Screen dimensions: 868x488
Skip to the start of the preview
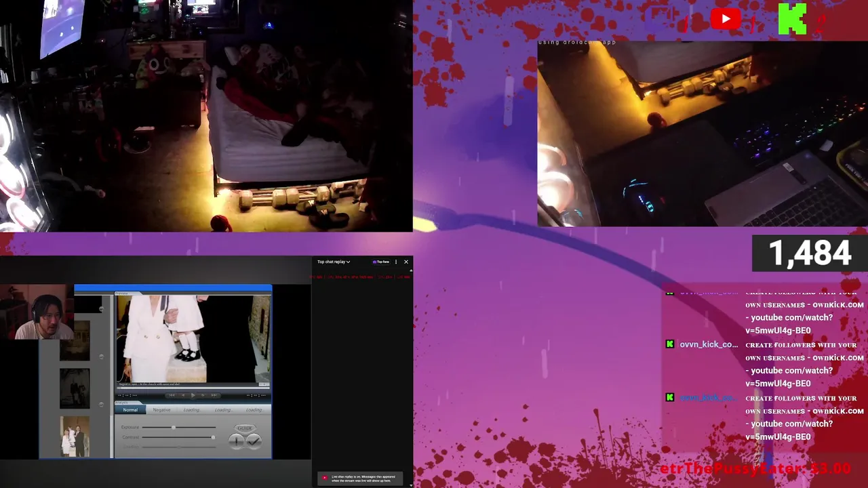click(x=172, y=395)
